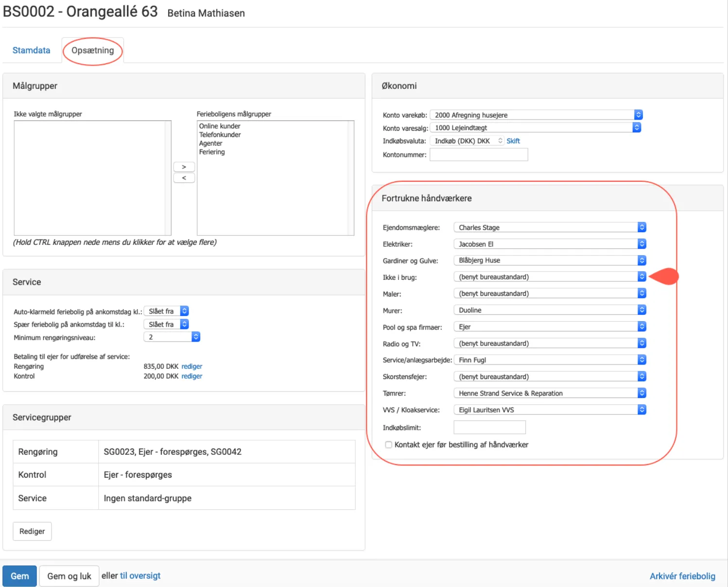728x587 pixels.
Task: Click the move-right arrow button for målgrupper
Action: point(184,167)
